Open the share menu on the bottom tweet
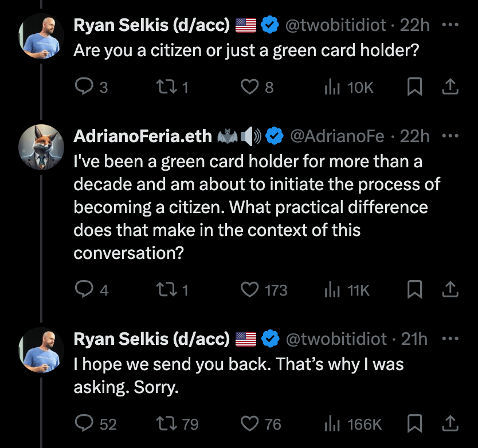This screenshot has height=448, width=478. pos(450,424)
